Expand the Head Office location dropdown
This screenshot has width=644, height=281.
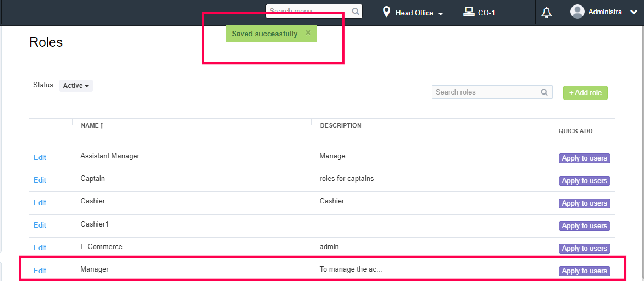click(x=441, y=14)
